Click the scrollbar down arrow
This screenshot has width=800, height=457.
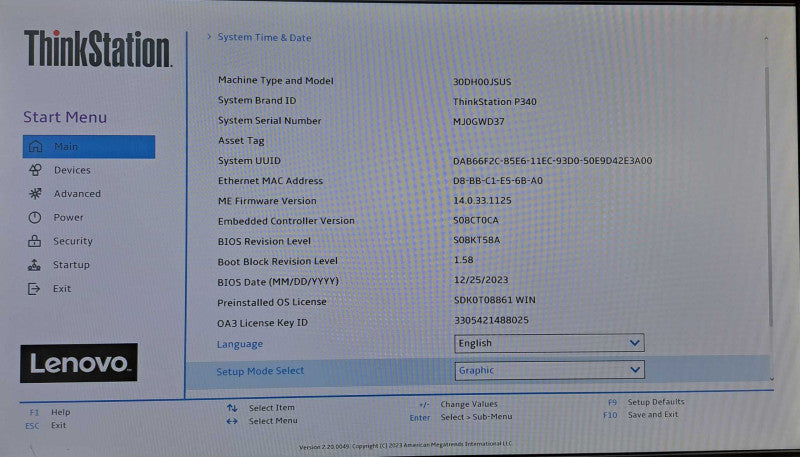(771, 379)
